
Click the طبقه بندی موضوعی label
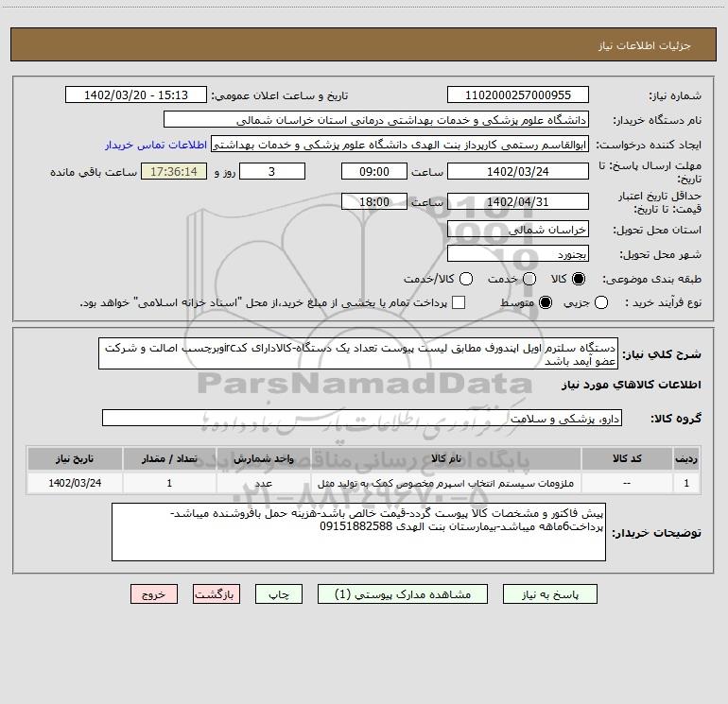click(651, 280)
